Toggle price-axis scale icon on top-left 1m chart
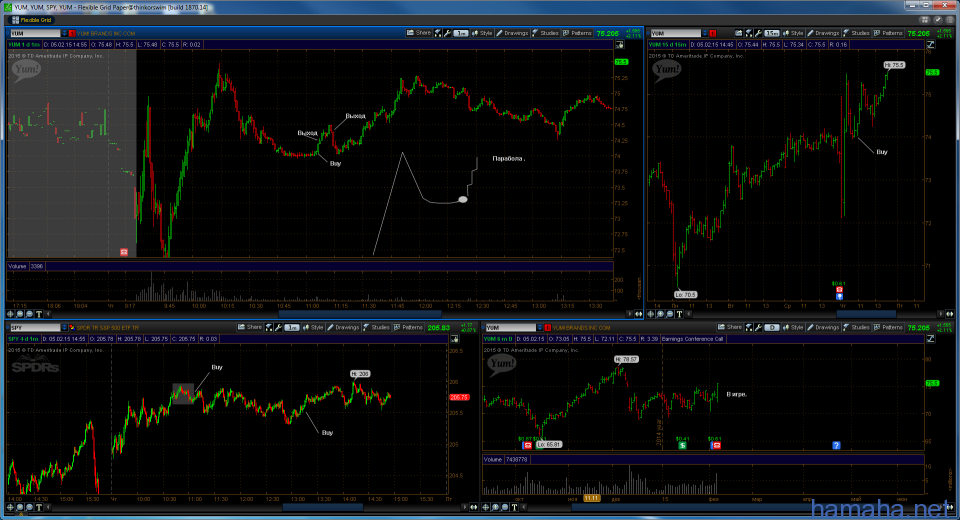The height and width of the screenshot is (520, 960). pyautogui.click(x=620, y=45)
